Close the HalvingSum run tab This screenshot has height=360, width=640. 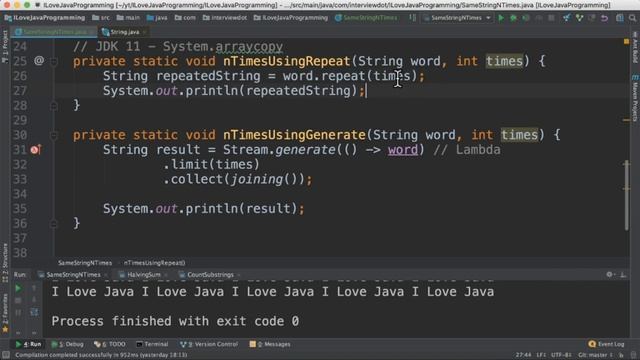pyautogui.click(x=165, y=275)
